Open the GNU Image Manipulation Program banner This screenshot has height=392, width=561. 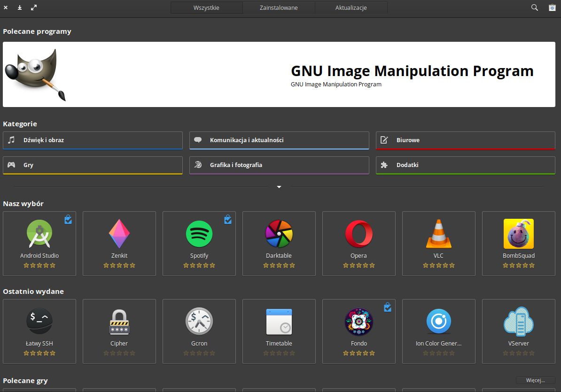click(279, 74)
